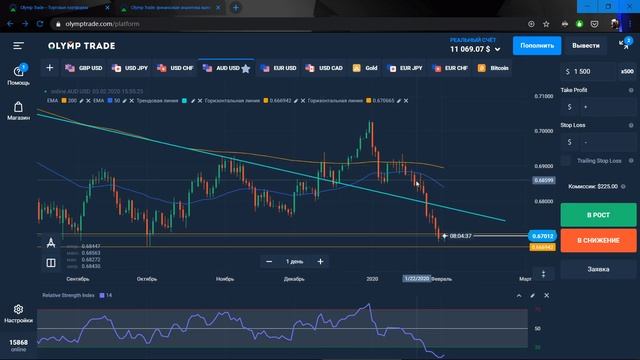Delete horizontal line 0.670665
The height and width of the screenshot is (360, 640).
[x=406, y=100]
